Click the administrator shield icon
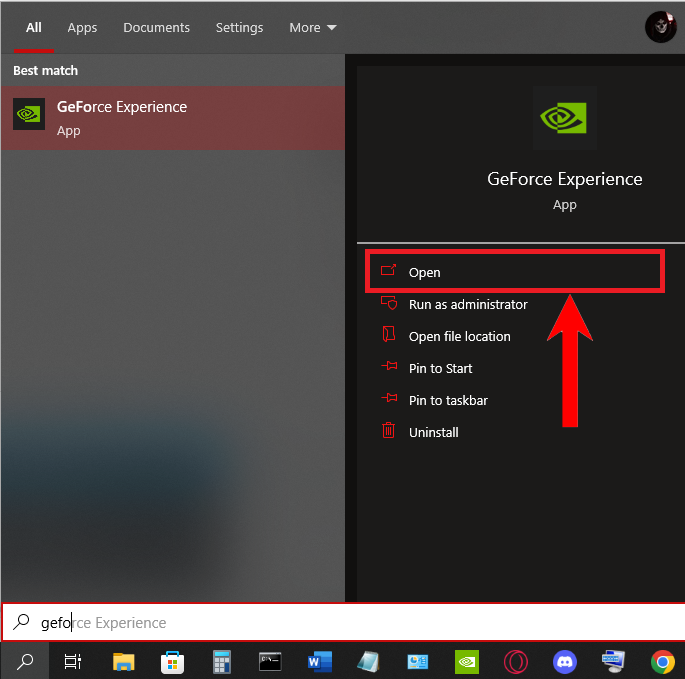This screenshot has height=679, width=685. tap(389, 303)
